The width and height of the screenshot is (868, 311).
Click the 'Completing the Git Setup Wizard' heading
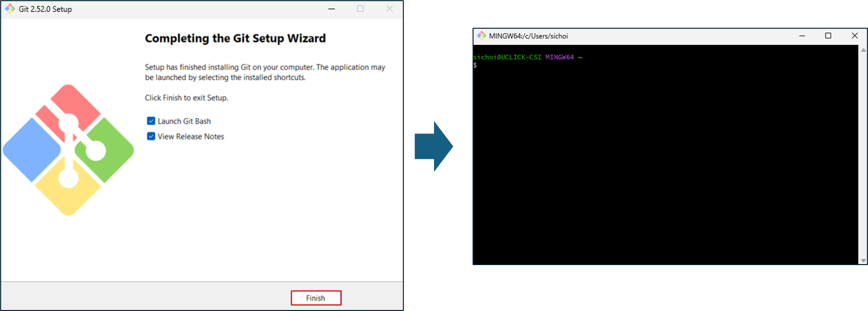235,39
